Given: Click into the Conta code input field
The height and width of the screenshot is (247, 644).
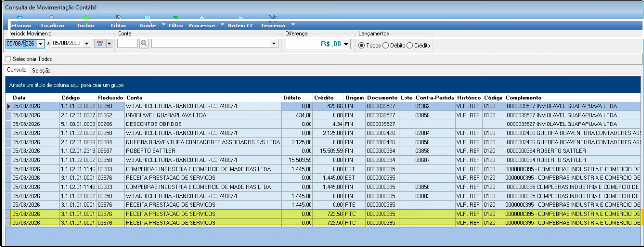Looking at the screenshot, I should click(x=127, y=44).
